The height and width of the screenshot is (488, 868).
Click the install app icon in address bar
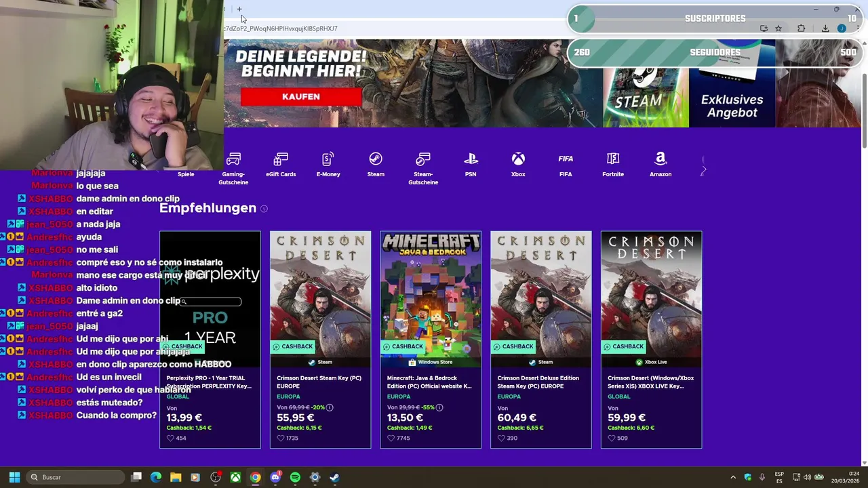tap(764, 28)
